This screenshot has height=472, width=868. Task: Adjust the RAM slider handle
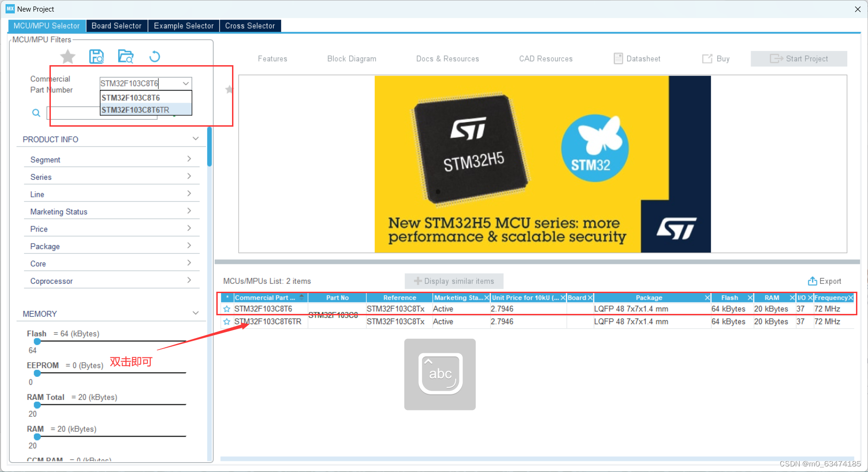37,436
